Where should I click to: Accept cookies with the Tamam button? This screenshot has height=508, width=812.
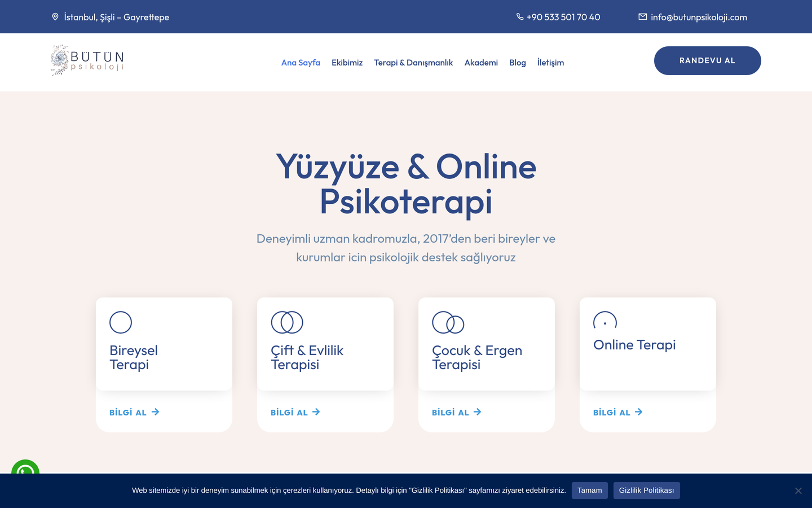(590, 491)
